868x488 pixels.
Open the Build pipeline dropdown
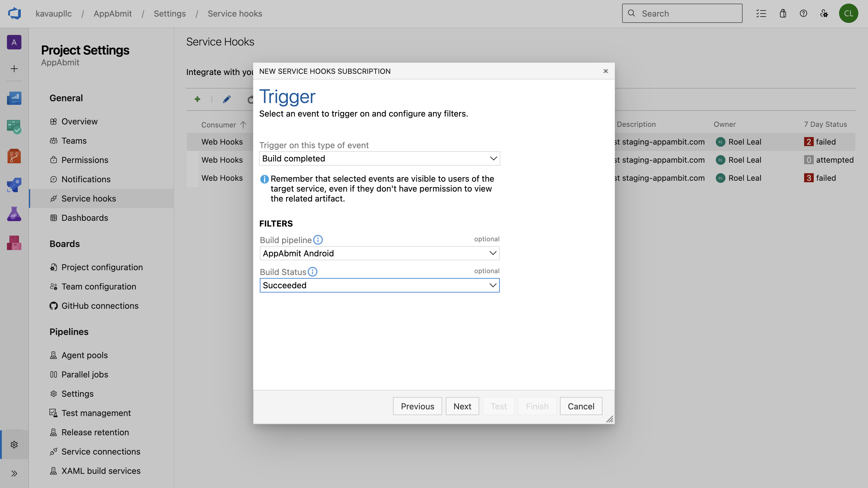coord(379,253)
